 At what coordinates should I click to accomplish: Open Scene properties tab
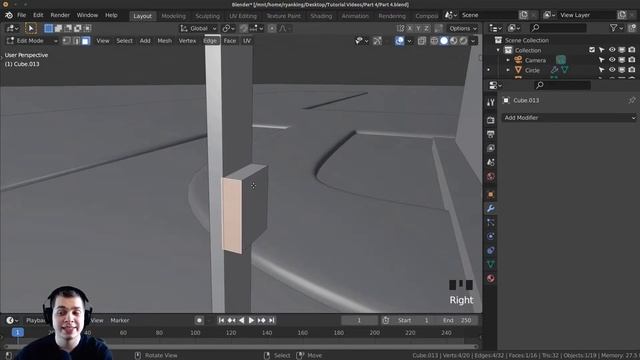[x=491, y=162]
